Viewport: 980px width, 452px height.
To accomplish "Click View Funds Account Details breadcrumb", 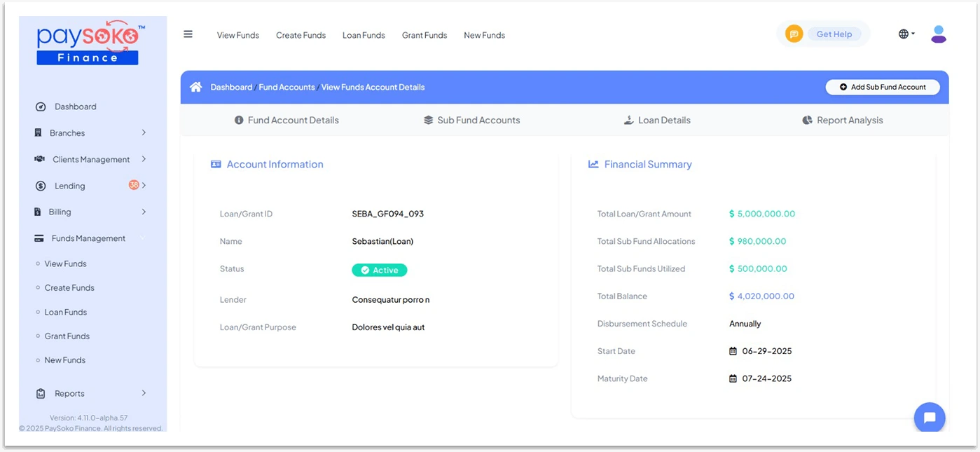I will pos(373,87).
